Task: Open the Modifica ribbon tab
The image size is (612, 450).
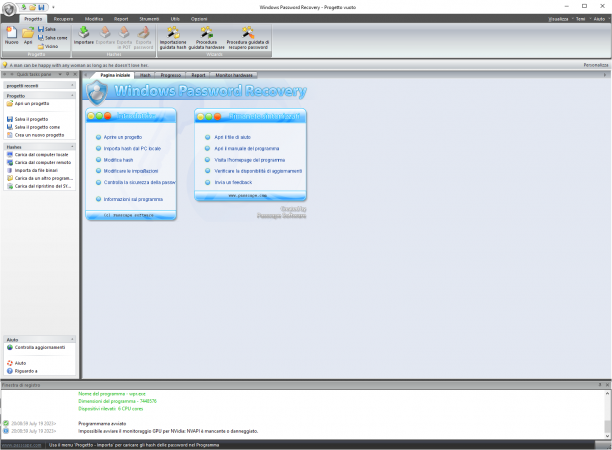Action: coord(94,19)
